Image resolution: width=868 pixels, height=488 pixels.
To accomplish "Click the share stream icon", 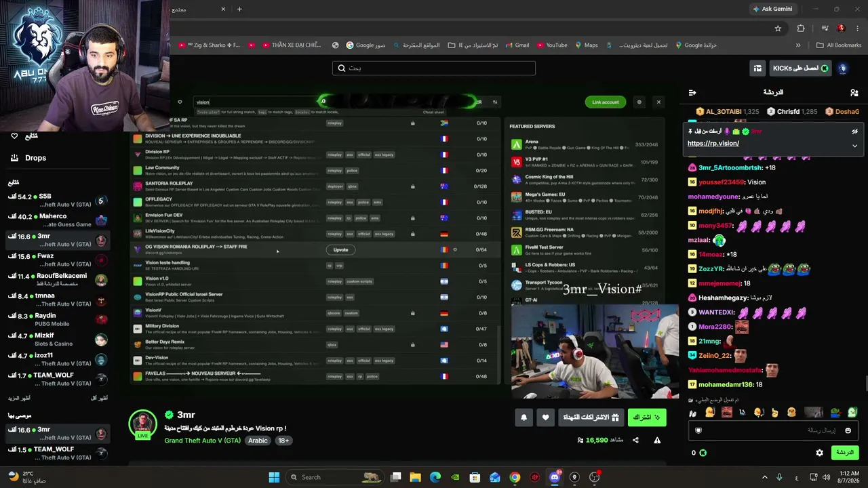I will [x=635, y=441].
